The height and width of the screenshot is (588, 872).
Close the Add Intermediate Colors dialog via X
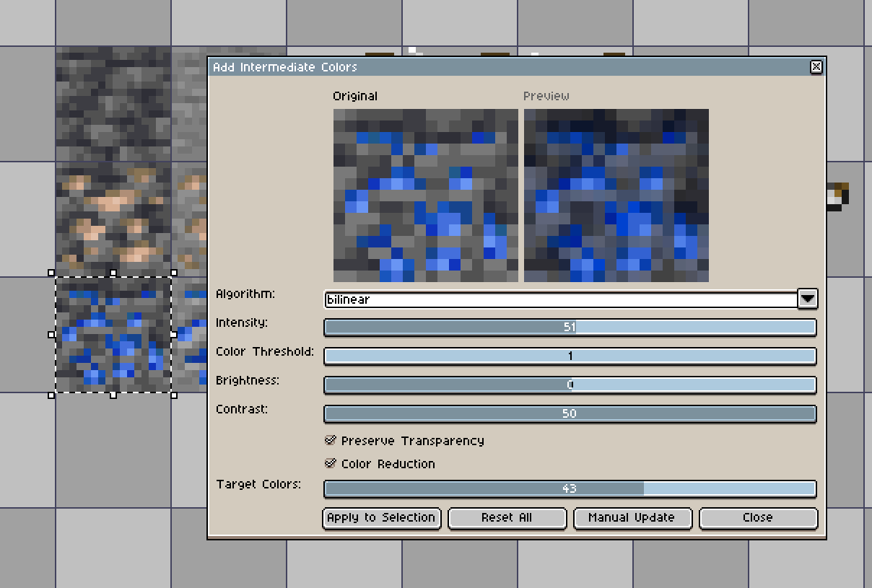pos(816,67)
